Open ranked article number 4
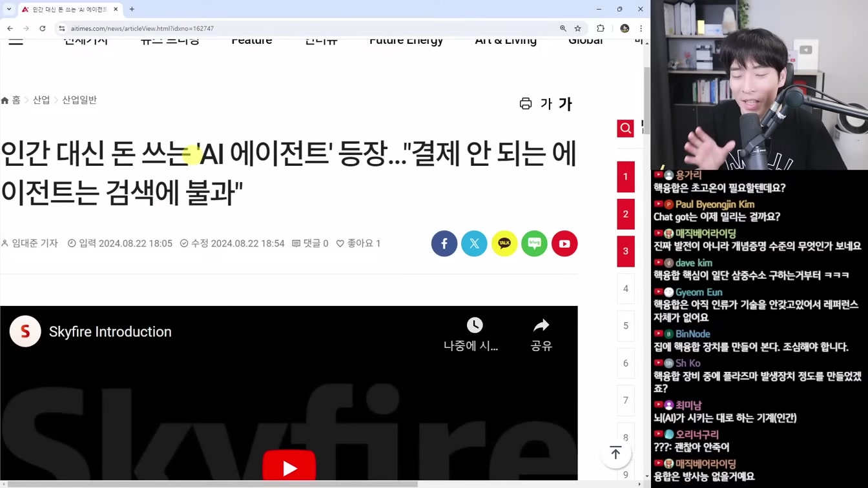 coord(625,289)
